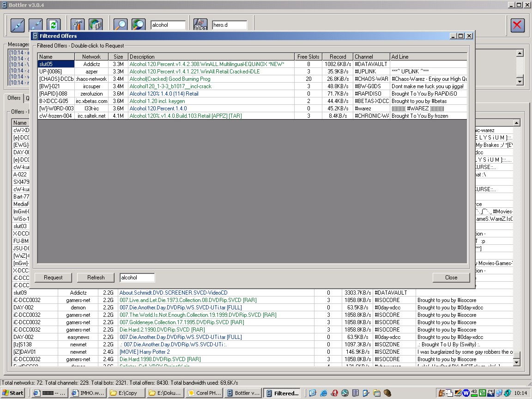Select the Offers tab in main window
The height and width of the screenshot is (399, 532).
click(14, 98)
